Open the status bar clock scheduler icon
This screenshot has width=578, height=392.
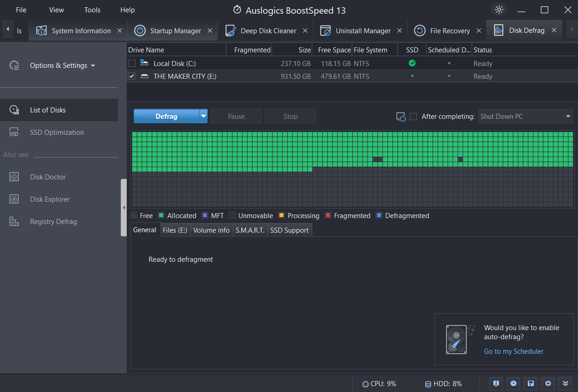(x=513, y=383)
